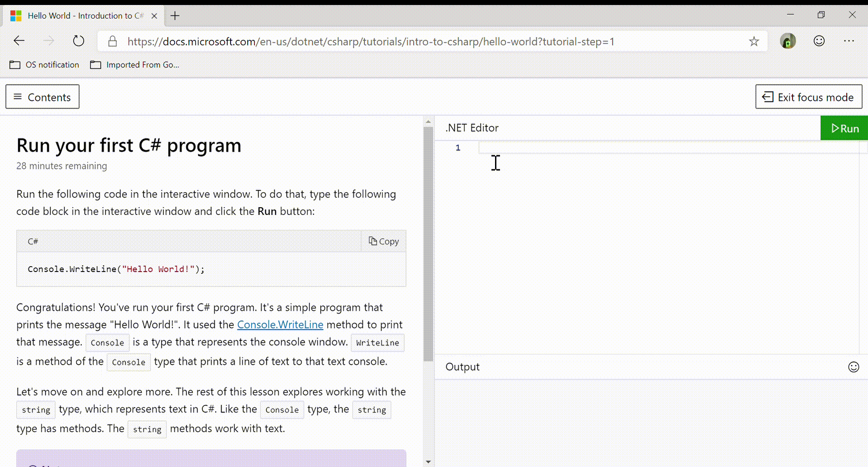Click the padlock site info icon
The height and width of the screenshot is (467, 868).
tap(113, 42)
